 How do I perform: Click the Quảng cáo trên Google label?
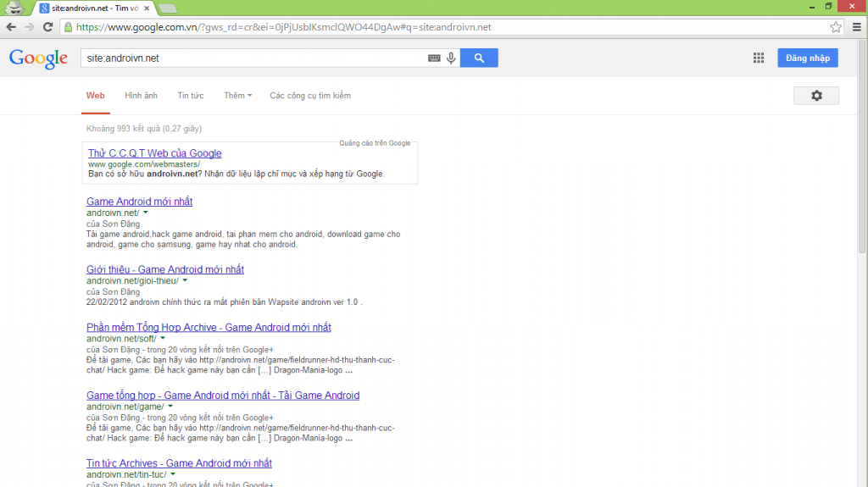pyautogui.click(x=375, y=143)
